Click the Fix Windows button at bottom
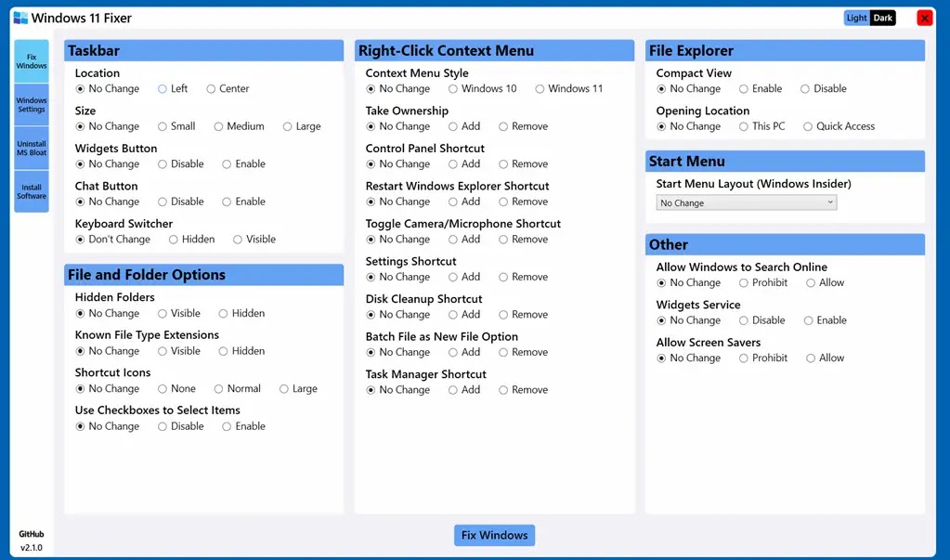This screenshot has height=560, width=950. (494, 535)
